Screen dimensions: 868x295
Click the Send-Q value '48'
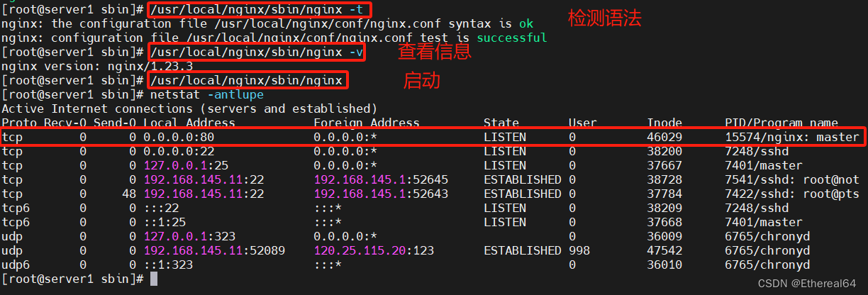point(129,194)
